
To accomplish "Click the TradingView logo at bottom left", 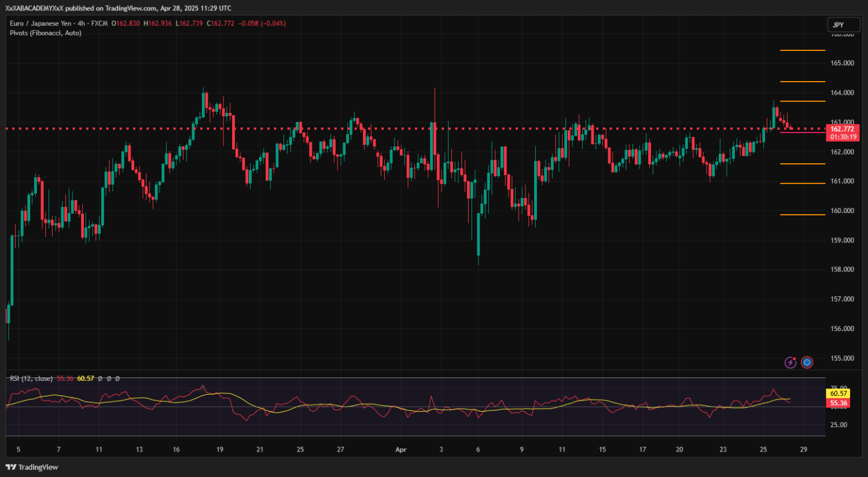I will coord(32,467).
